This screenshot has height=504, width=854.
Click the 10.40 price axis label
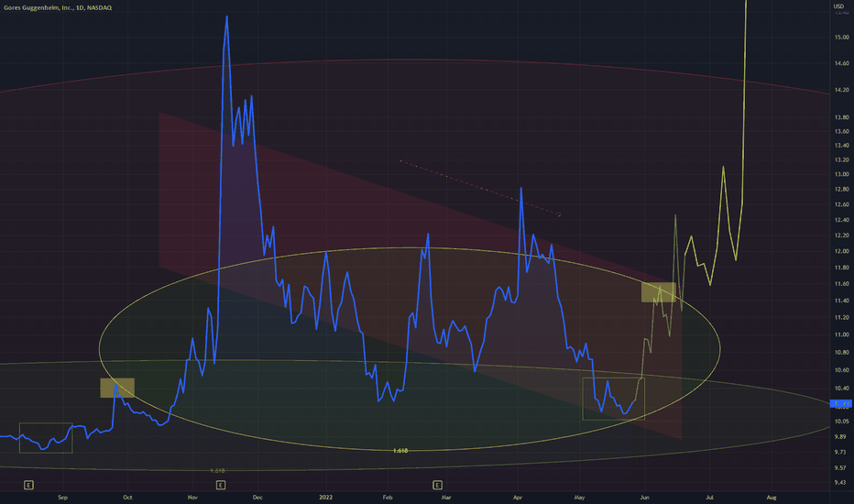tap(841, 389)
